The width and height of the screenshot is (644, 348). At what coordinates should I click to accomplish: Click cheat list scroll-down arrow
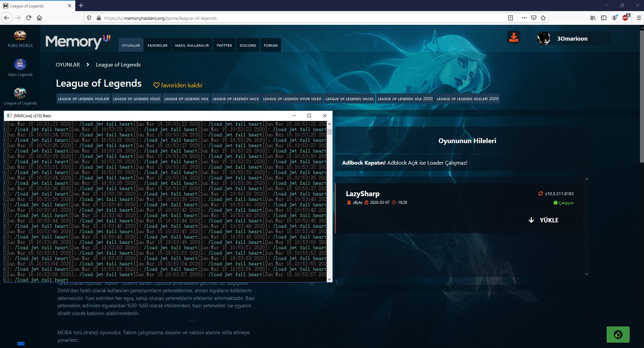tap(587, 274)
